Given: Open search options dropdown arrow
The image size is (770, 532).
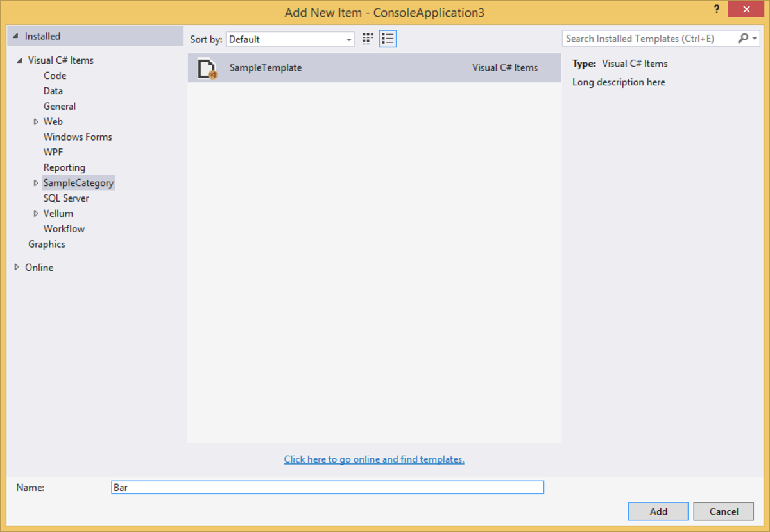Looking at the screenshot, I should click(755, 39).
